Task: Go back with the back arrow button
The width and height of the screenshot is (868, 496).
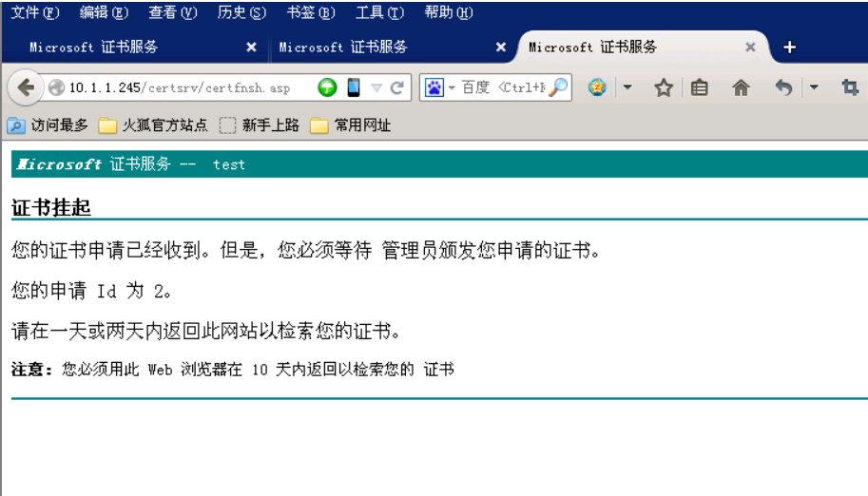Action: (26, 87)
